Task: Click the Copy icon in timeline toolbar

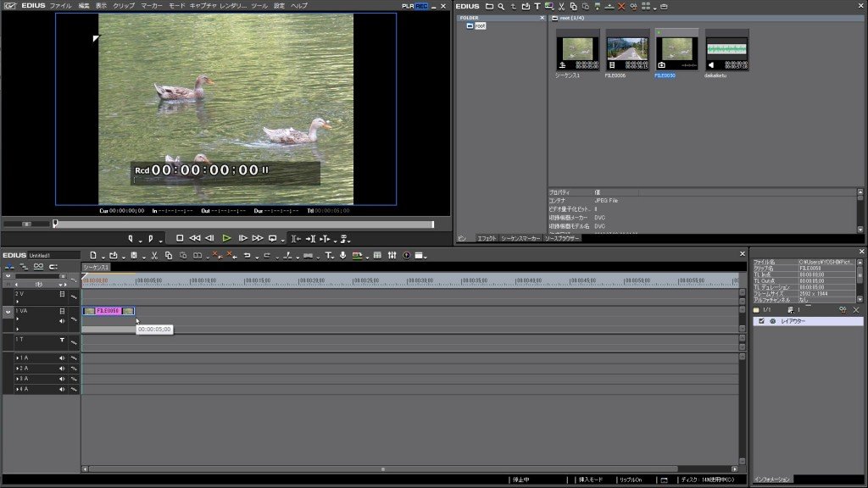Action: pyautogui.click(x=169, y=256)
